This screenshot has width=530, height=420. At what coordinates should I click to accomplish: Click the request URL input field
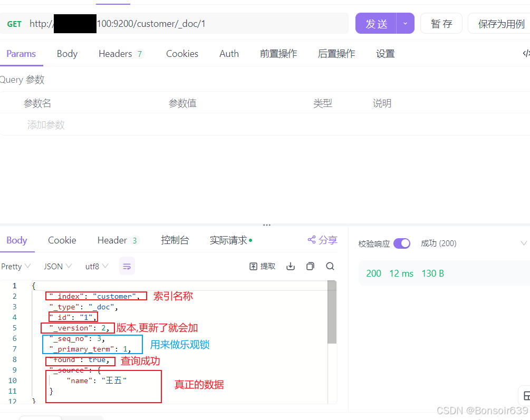[174, 24]
